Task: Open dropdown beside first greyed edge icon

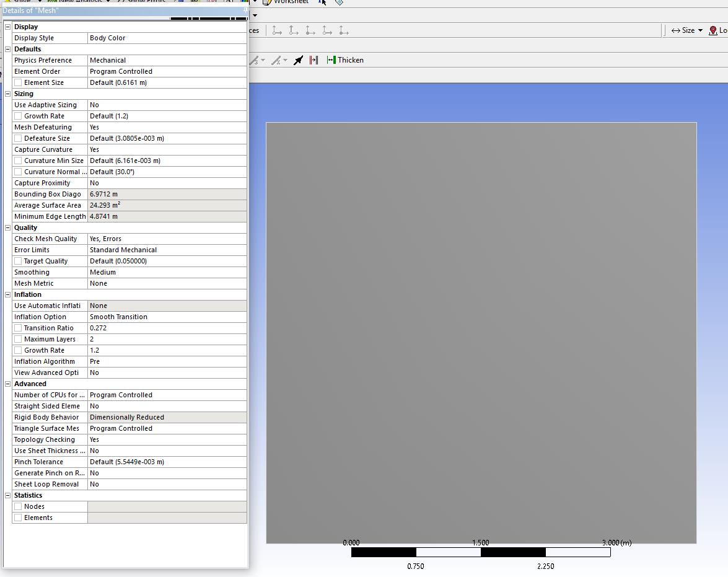Action: pos(263,60)
